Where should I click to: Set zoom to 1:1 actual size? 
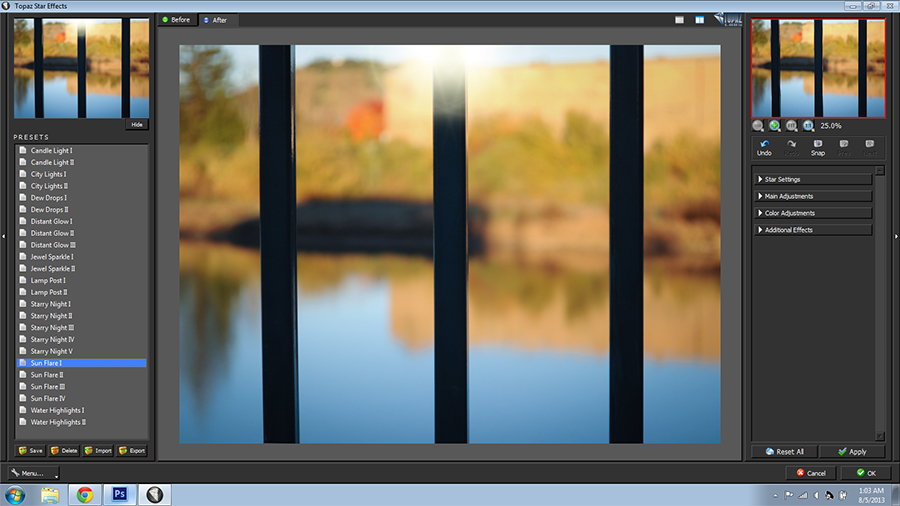coord(807,126)
